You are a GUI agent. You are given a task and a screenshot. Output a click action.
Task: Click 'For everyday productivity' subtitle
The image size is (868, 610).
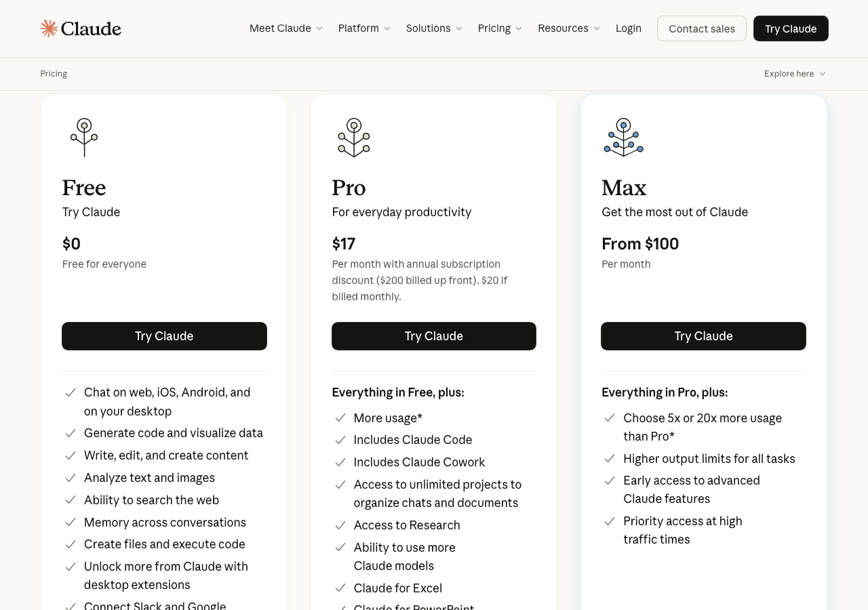pos(401,212)
